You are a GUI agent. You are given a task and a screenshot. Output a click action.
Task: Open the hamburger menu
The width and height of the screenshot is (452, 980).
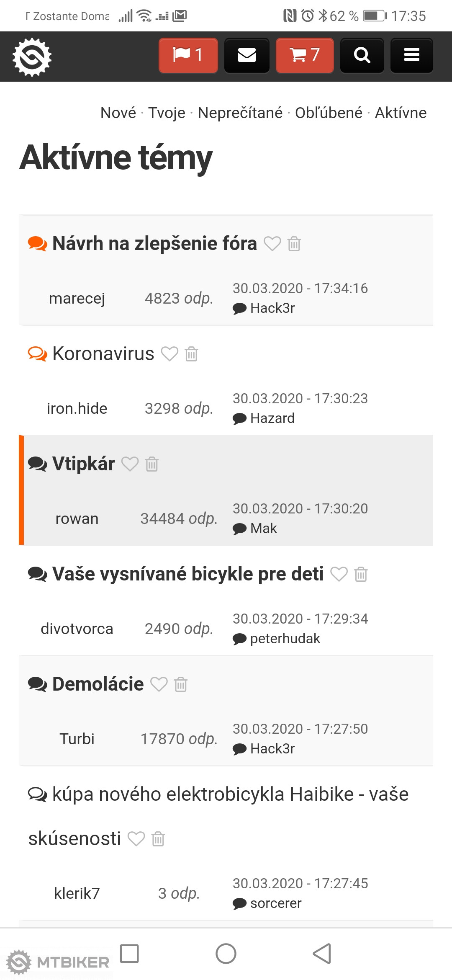coord(411,55)
